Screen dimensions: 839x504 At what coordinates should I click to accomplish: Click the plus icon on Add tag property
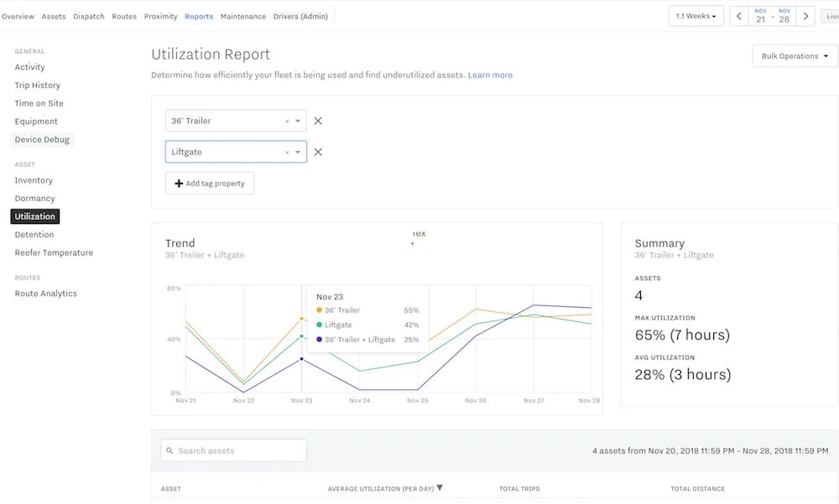click(179, 183)
